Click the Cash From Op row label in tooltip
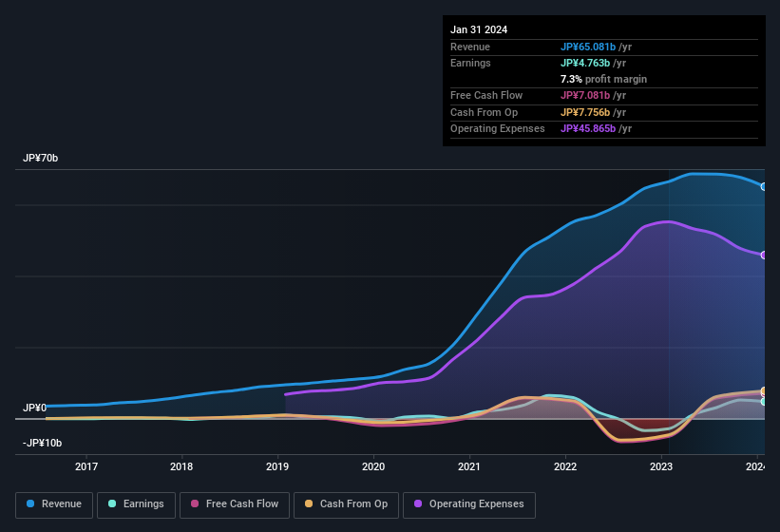780x532 pixels. click(484, 112)
